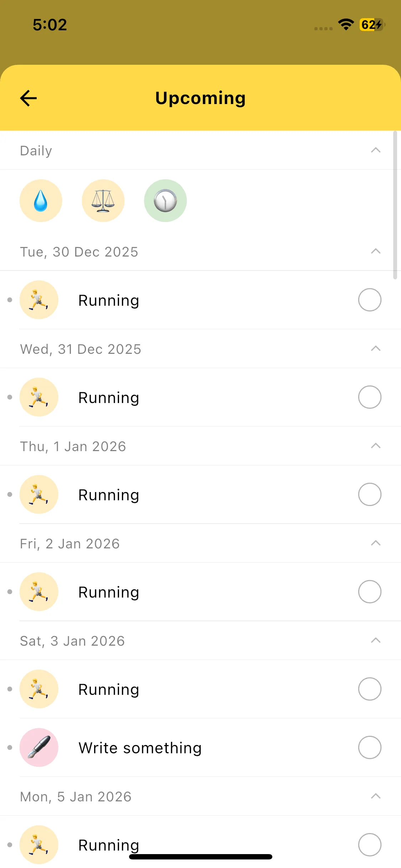
Task: Collapse the Tue, 30 Dec 2025 section
Action: tap(376, 252)
